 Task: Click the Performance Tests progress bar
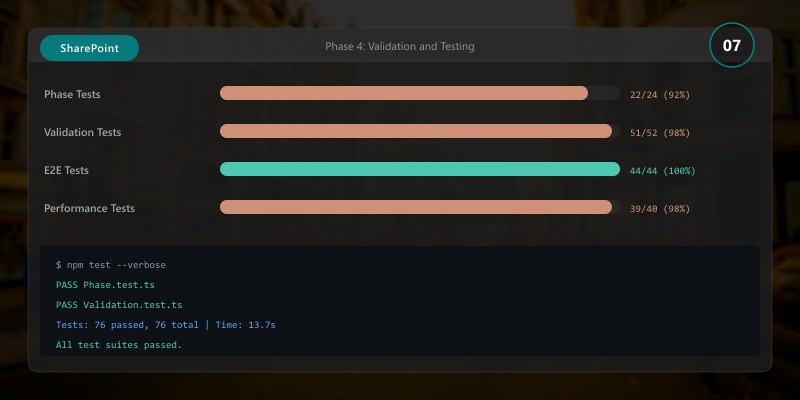tap(420, 207)
